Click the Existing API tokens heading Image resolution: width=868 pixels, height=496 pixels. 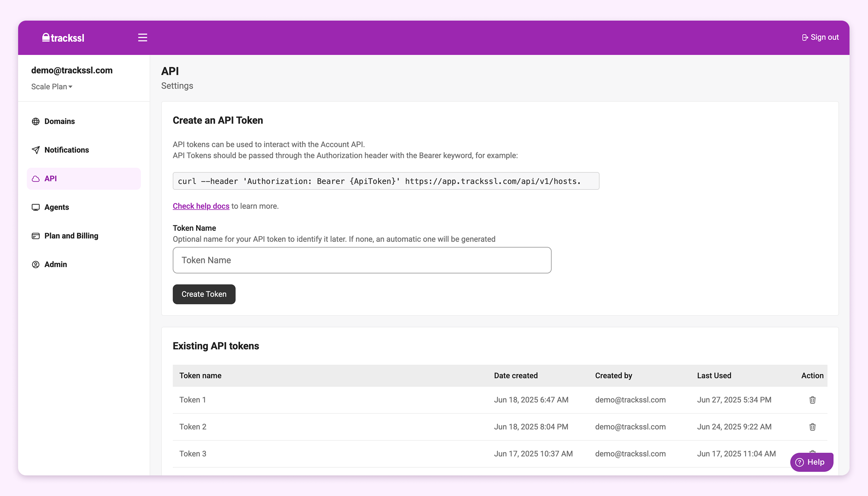[216, 346]
